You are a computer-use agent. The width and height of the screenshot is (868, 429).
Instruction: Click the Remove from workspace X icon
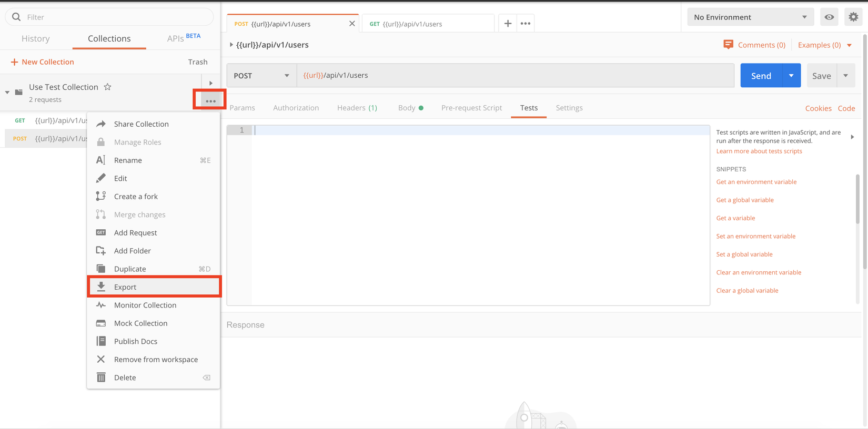(101, 359)
